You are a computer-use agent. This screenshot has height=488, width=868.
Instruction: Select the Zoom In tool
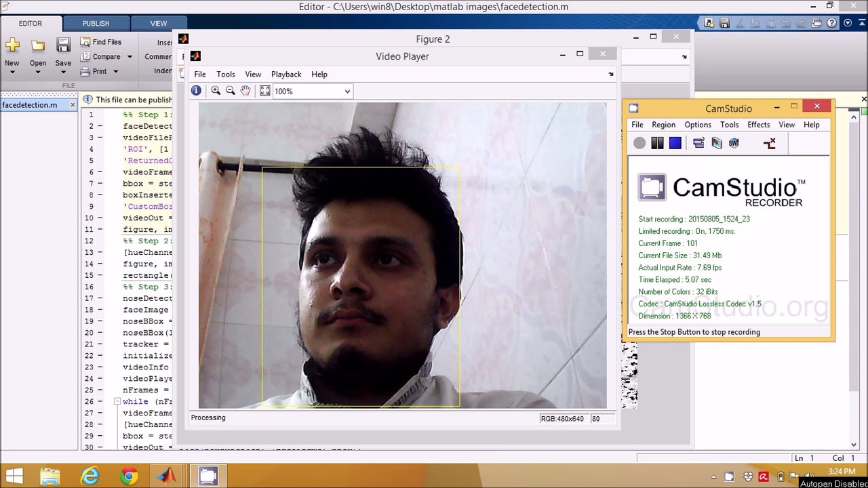pyautogui.click(x=216, y=91)
